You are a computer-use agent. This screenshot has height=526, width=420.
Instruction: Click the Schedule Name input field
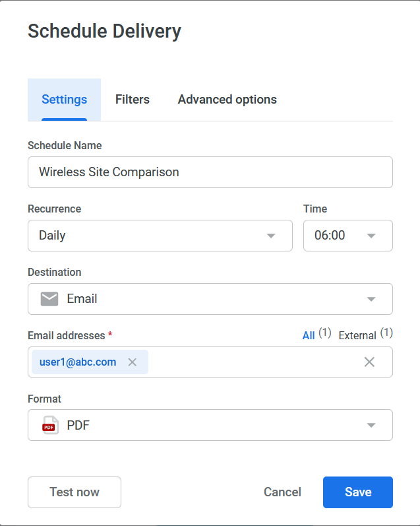[x=210, y=172]
